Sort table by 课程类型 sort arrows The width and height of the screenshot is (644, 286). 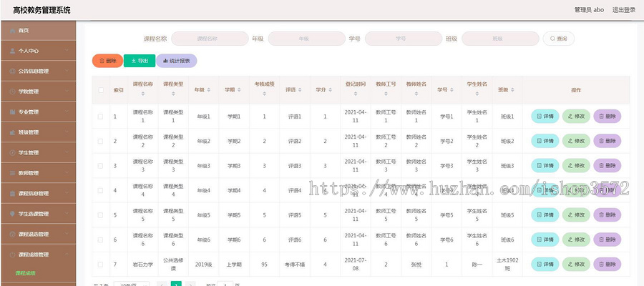173,94
